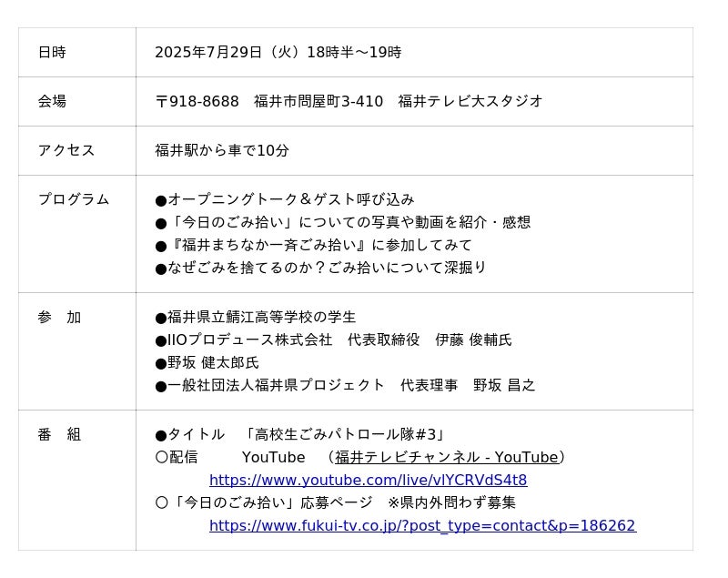Click the 日時 row label
The image size is (728, 578).
point(52,52)
